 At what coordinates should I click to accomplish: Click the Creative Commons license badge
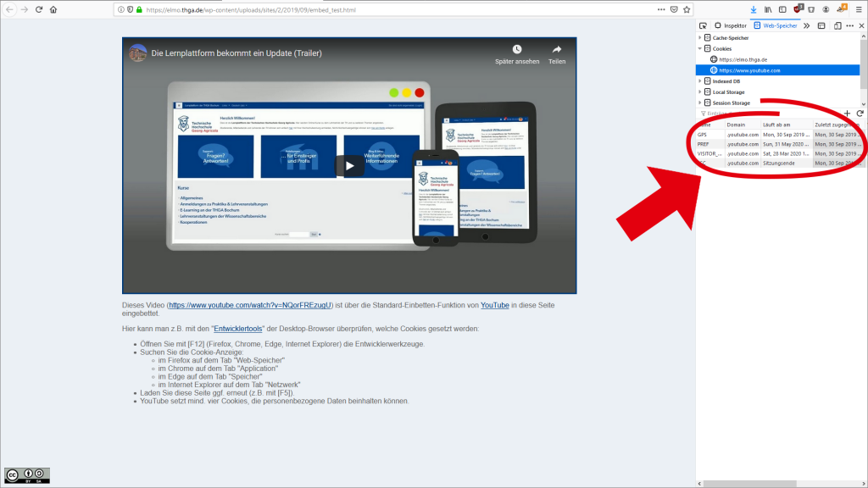[27, 475]
